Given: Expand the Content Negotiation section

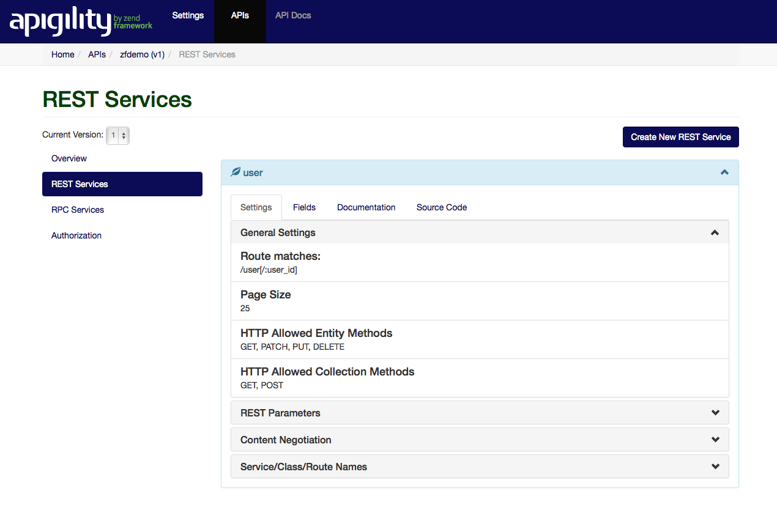Looking at the screenshot, I should (x=715, y=440).
